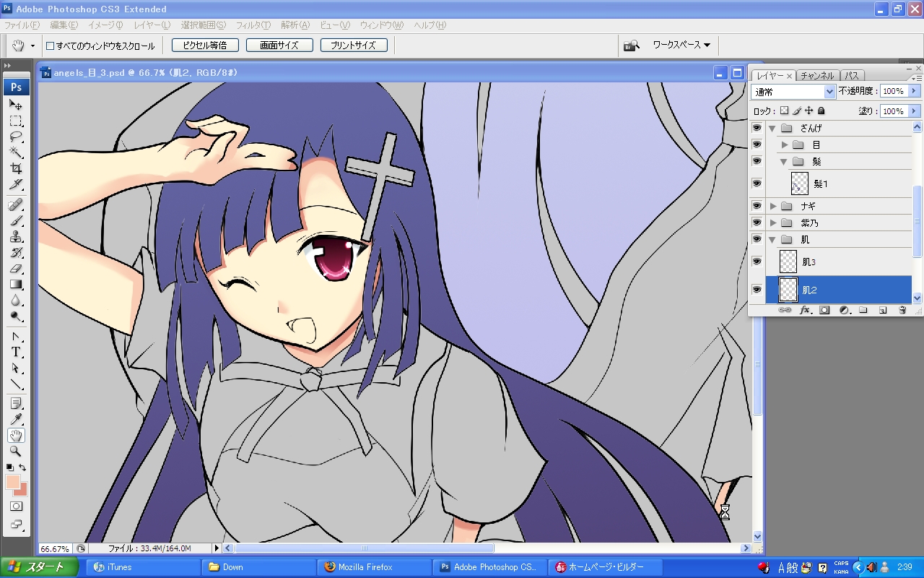
Task: Select the Zoom tool
Action: click(x=16, y=451)
